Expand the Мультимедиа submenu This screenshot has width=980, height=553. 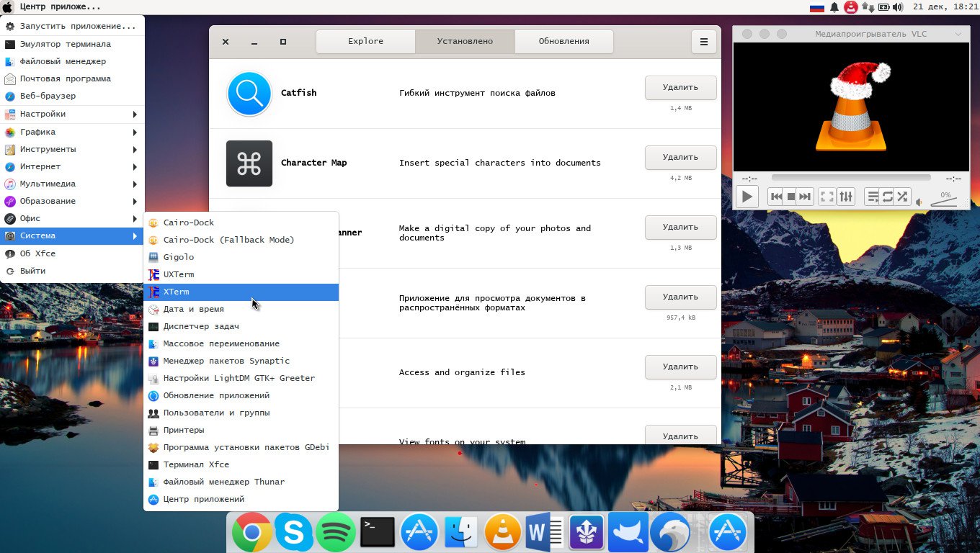pos(72,184)
